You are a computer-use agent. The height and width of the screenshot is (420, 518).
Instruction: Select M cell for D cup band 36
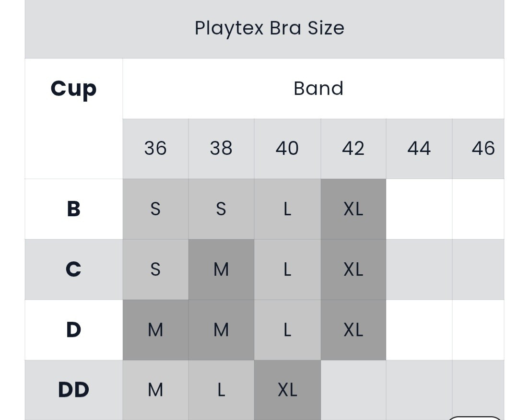pyautogui.click(x=155, y=330)
